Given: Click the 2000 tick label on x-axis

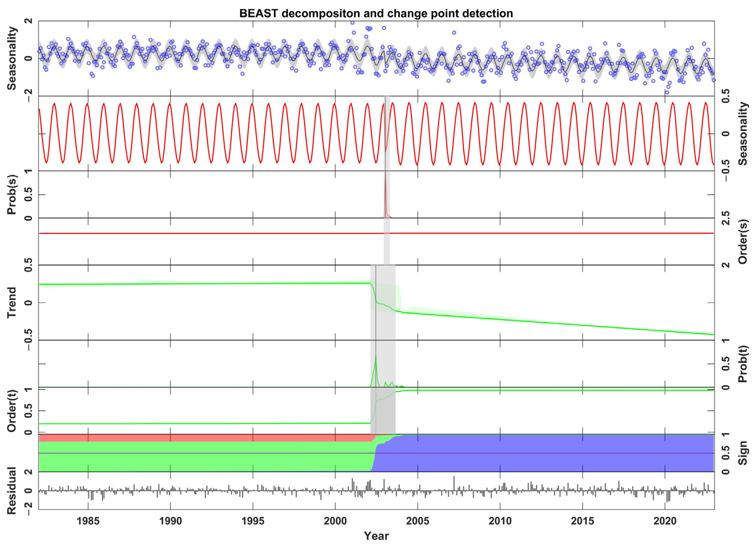Looking at the screenshot, I should [335, 521].
